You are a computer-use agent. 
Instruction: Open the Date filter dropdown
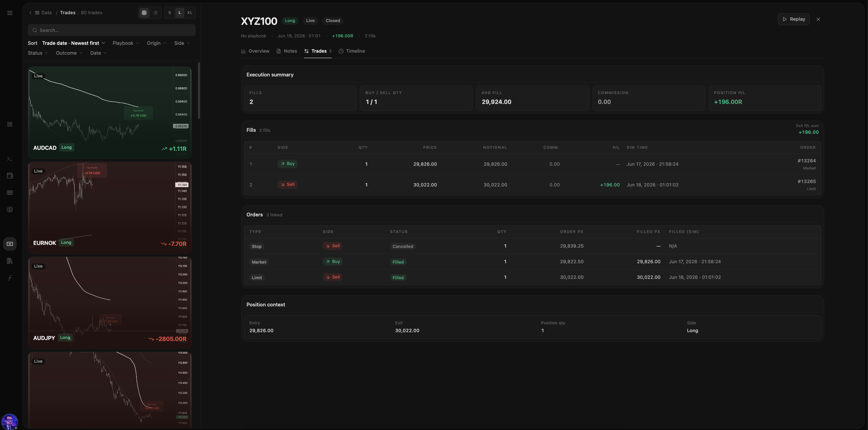pos(98,53)
